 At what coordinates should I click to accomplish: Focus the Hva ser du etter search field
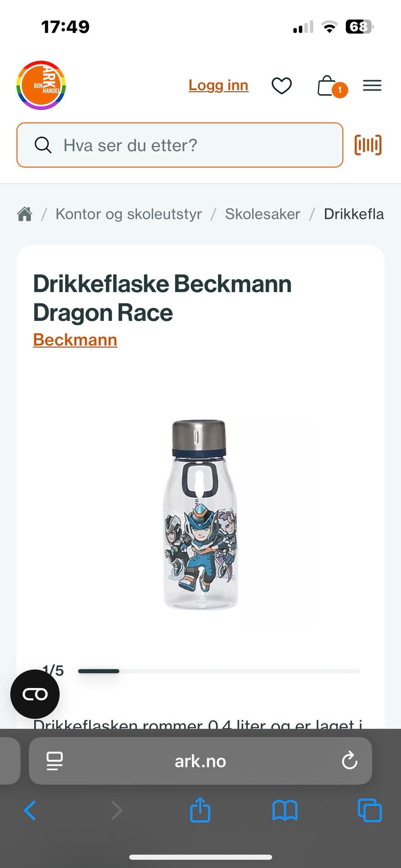click(x=180, y=145)
